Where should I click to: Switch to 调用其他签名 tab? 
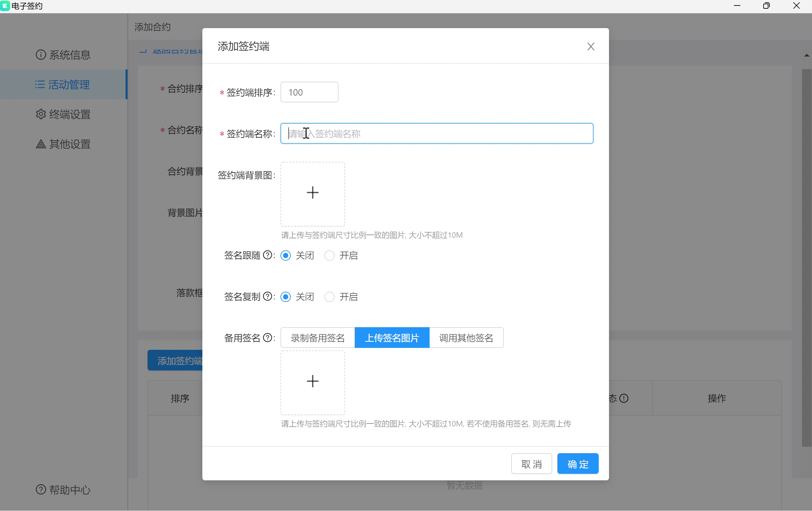click(466, 338)
